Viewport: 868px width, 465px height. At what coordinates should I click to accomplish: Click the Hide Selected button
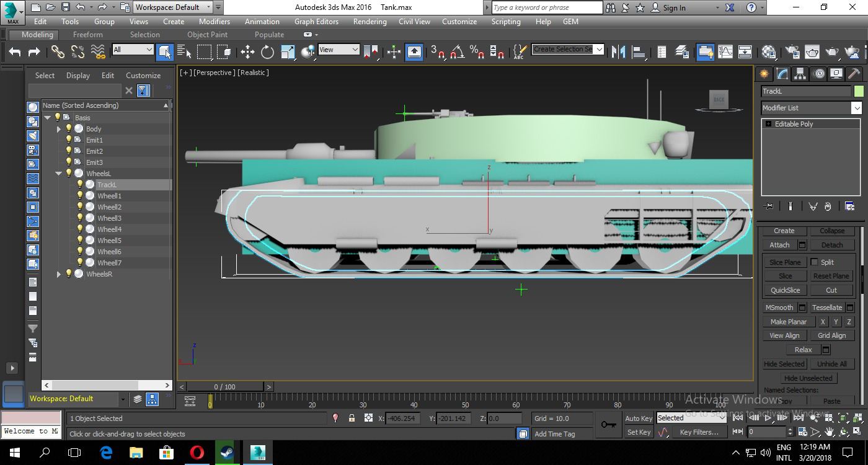(784, 364)
